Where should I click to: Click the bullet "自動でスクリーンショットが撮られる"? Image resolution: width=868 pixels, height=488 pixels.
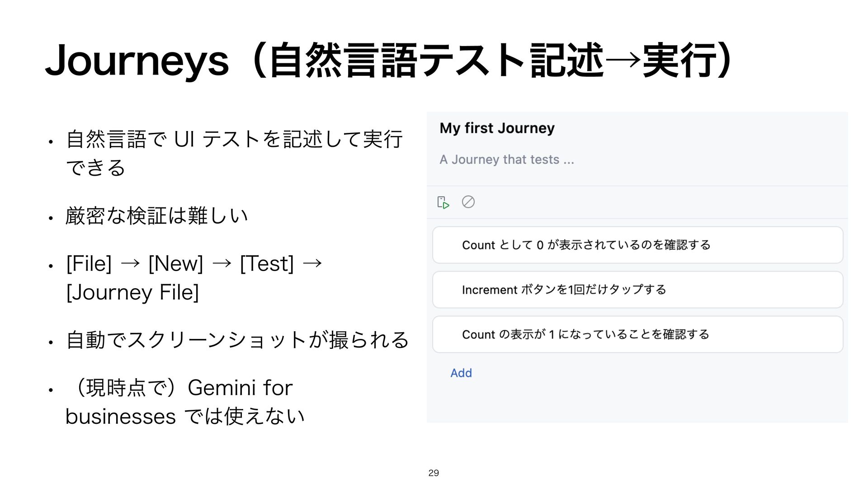[237, 340]
